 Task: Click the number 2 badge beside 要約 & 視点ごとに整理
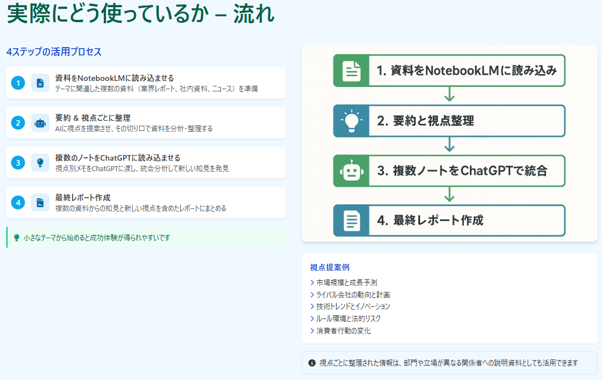pos(18,123)
